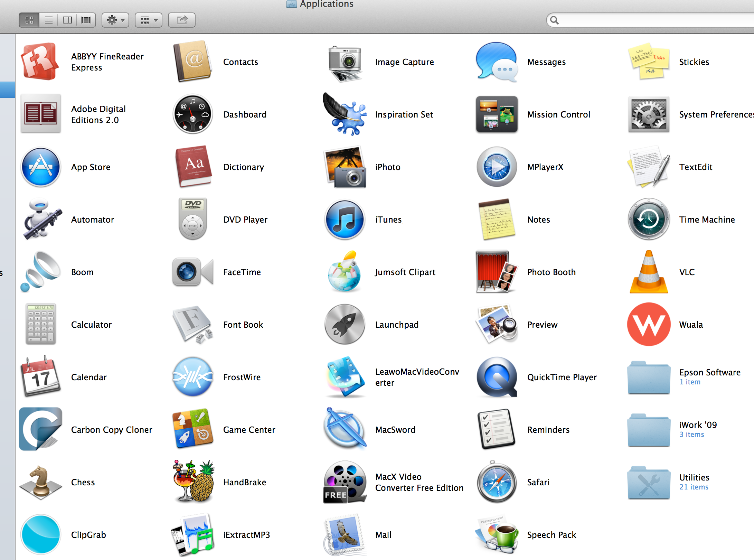
Task: Select the DVD Player remote icon
Action: click(193, 219)
